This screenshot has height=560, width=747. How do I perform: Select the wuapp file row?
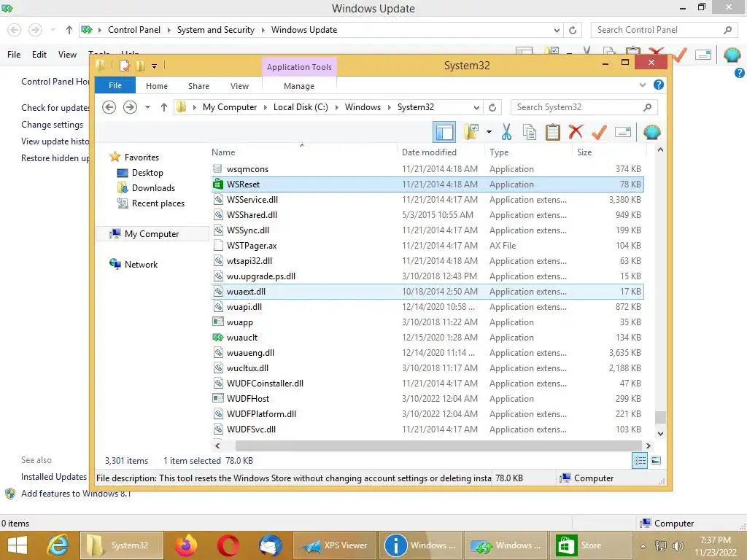point(427,322)
